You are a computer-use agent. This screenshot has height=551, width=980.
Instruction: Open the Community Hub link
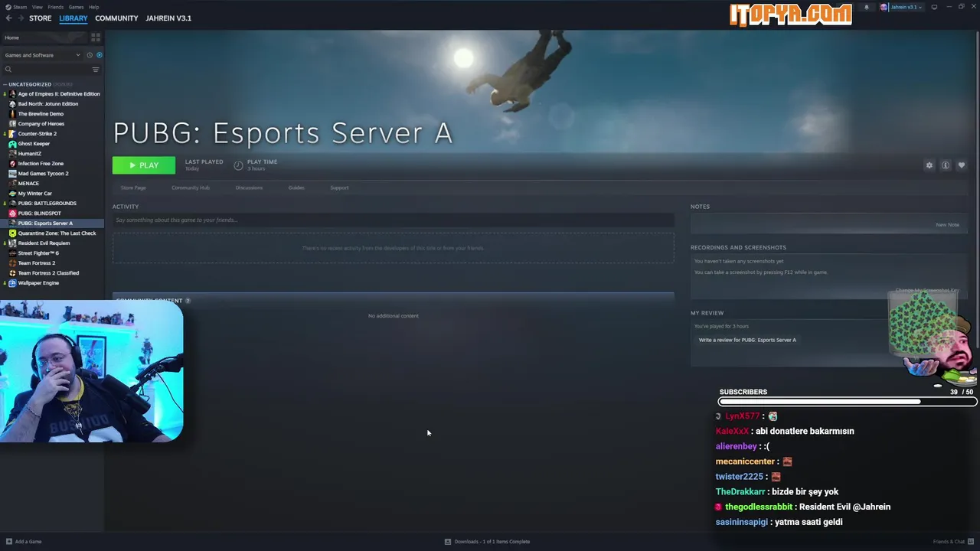point(191,187)
